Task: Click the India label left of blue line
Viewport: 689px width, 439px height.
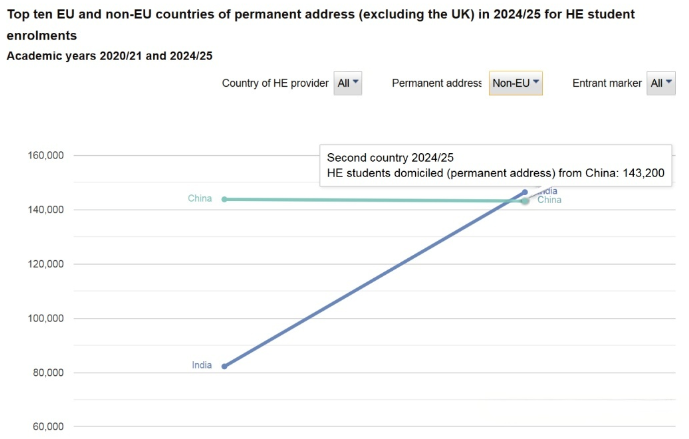Action: point(202,365)
